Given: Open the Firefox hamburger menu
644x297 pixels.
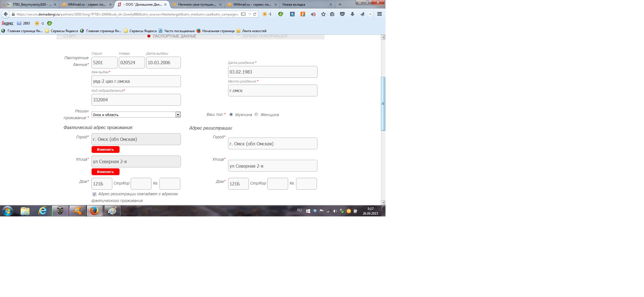Looking at the screenshot, I should point(380,14).
